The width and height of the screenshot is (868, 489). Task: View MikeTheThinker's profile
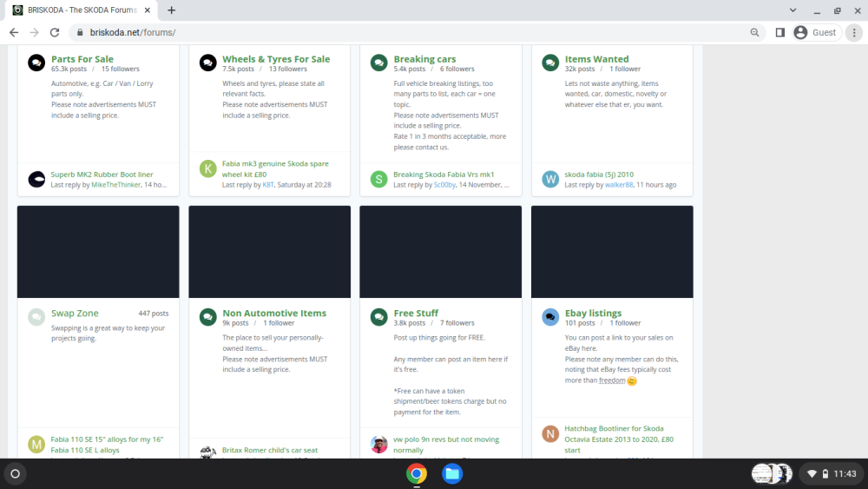pyautogui.click(x=115, y=184)
